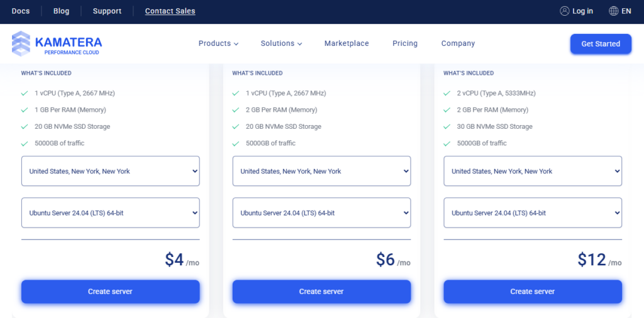Go to the Pricing page
The width and height of the screenshot is (644, 318).
pyautogui.click(x=405, y=43)
